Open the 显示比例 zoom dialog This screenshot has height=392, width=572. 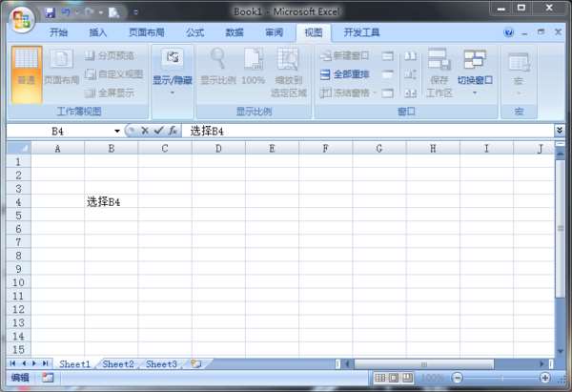(218, 67)
